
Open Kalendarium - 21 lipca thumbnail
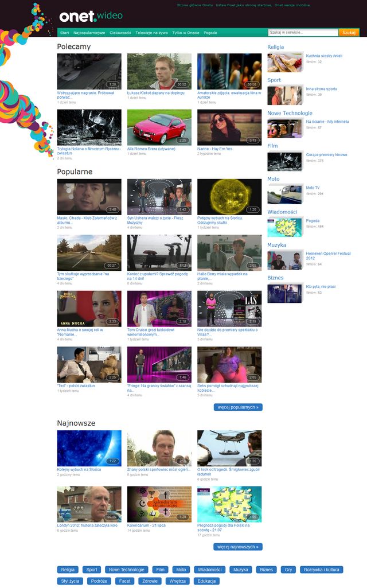pyautogui.click(x=159, y=504)
